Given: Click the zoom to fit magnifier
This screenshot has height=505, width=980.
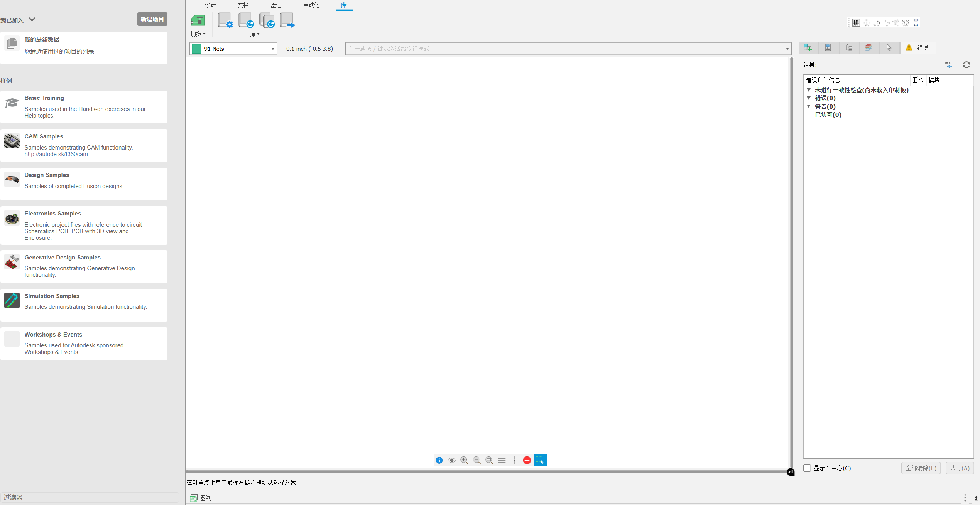Looking at the screenshot, I should point(489,460).
